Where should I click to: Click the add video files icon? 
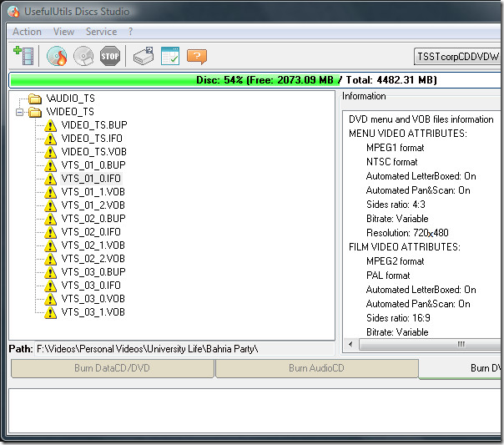pyautogui.click(x=23, y=56)
